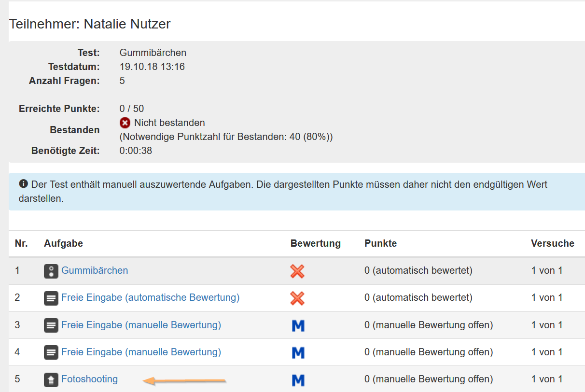
Task: Click the file upload icon beside Fotoshooting
Action: tap(51, 379)
